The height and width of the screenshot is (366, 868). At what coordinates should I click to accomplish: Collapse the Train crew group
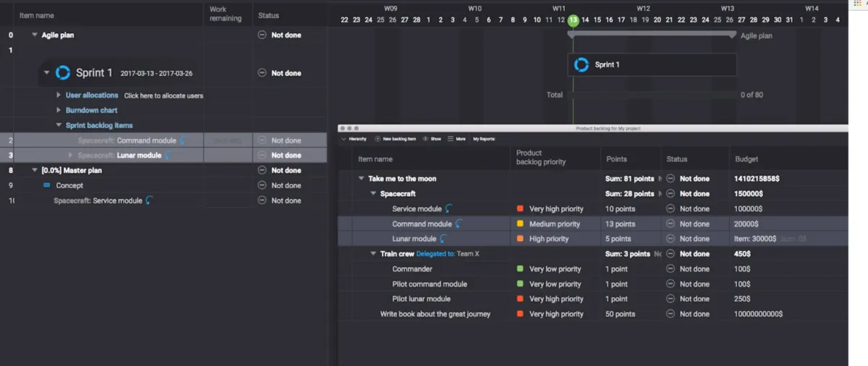point(373,254)
